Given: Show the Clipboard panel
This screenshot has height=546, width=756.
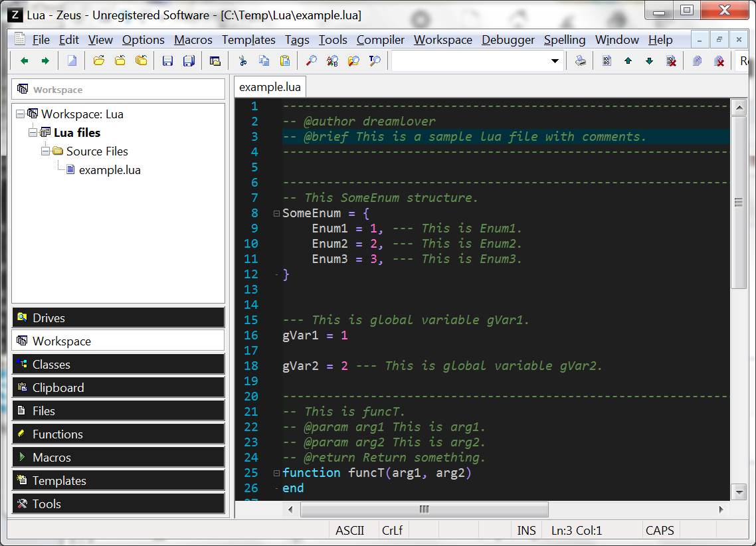Looking at the screenshot, I should (118, 387).
